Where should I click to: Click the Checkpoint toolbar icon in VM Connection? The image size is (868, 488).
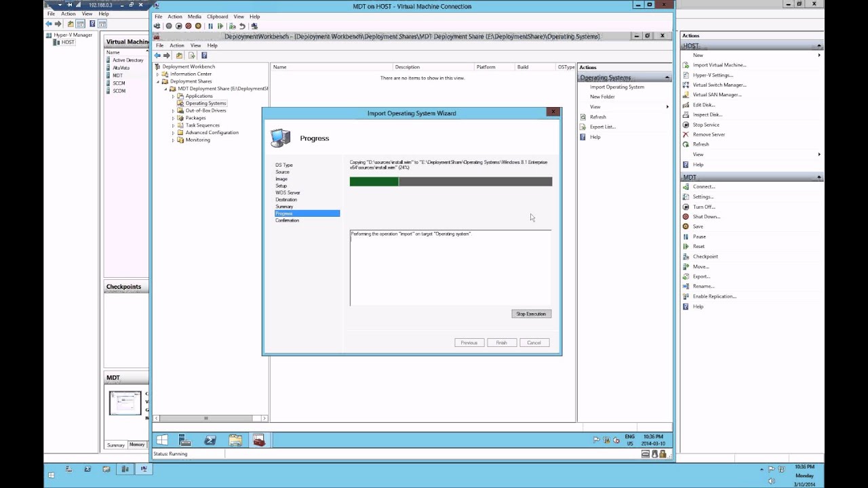(232, 26)
